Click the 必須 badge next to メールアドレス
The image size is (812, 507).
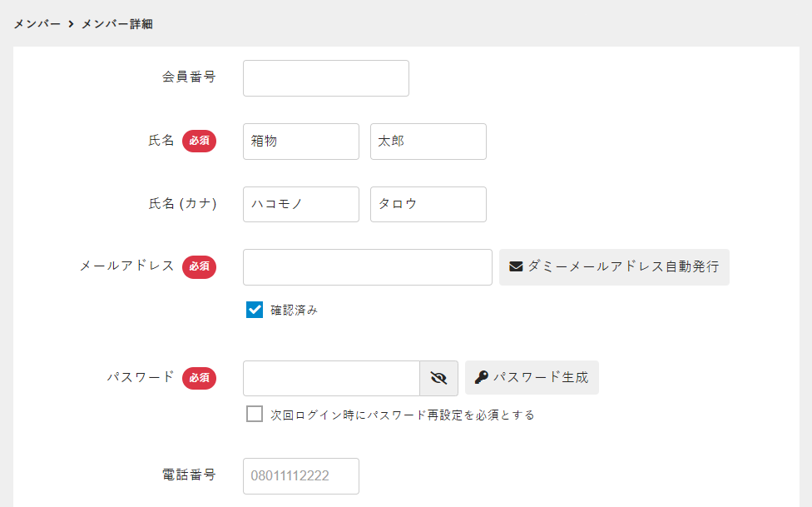[x=199, y=266]
